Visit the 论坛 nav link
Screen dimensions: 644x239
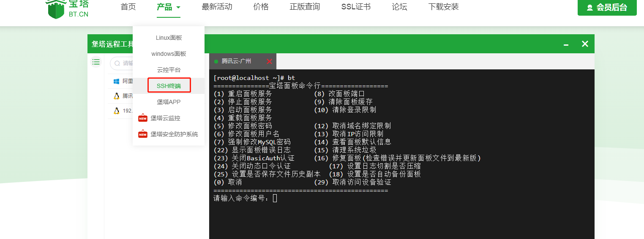point(399,7)
